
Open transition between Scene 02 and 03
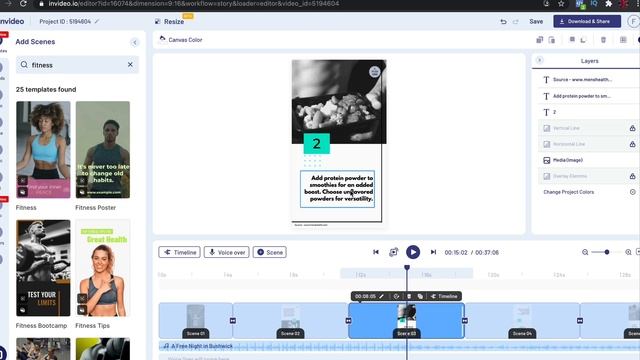pyautogui.click(x=348, y=321)
